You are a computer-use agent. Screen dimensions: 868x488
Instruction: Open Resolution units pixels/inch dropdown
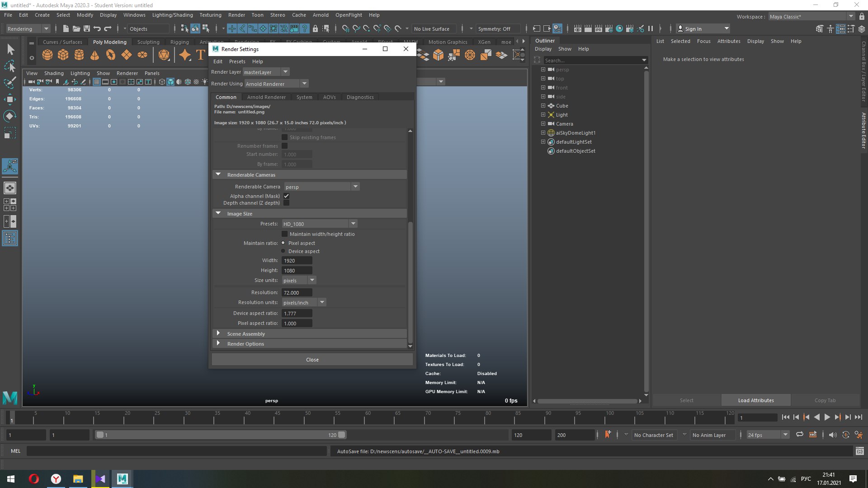304,302
